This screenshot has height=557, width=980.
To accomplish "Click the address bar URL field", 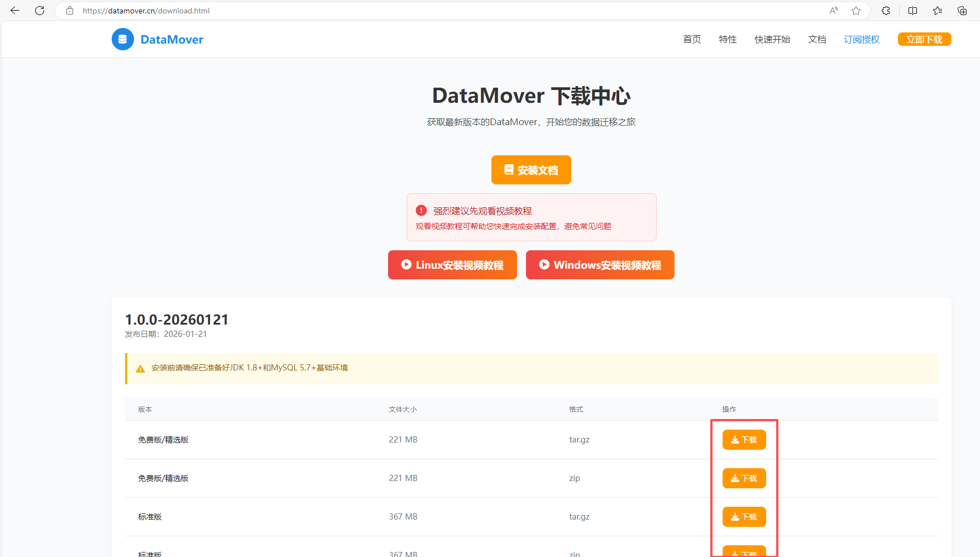I will [x=447, y=11].
